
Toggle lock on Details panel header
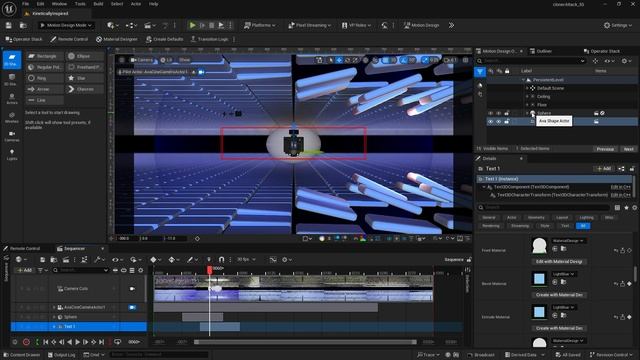coord(632,169)
